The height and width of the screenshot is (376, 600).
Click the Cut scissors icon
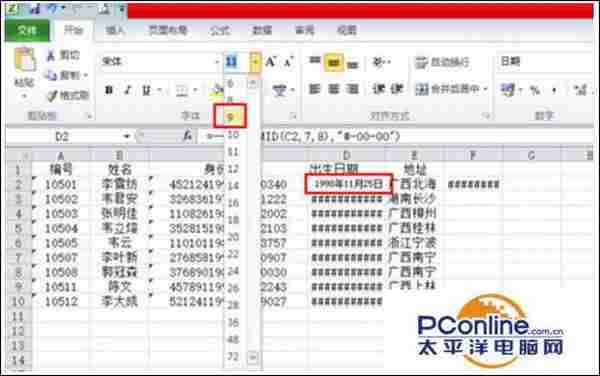[51, 55]
